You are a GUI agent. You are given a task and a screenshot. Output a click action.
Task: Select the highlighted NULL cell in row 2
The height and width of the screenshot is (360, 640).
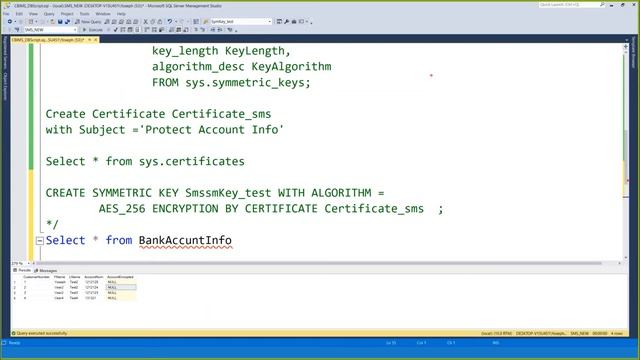click(x=121, y=287)
